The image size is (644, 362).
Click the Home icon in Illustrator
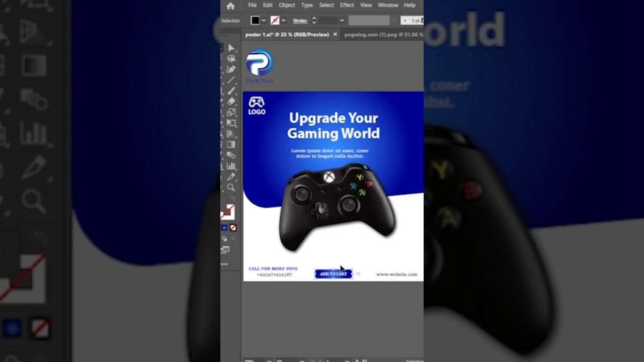tap(230, 6)
